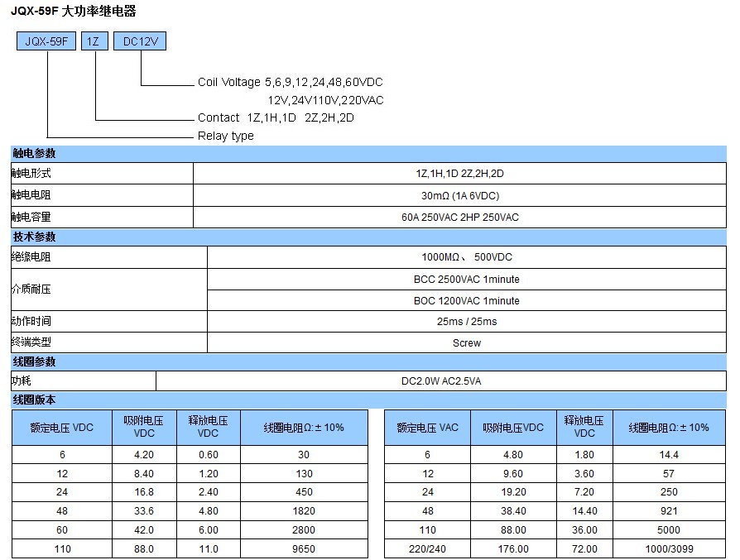Click AC release voltage '72.00' cell

pyautogui.click(x=584, y=548)
